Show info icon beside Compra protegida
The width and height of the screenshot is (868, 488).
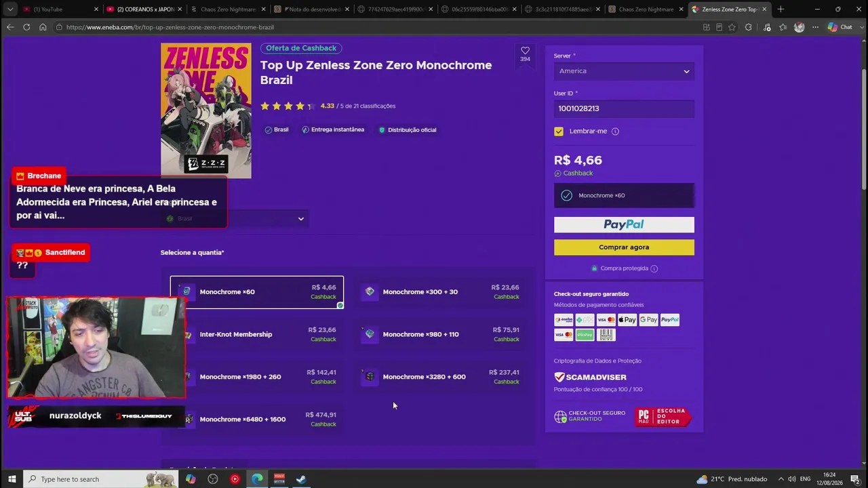654,268
